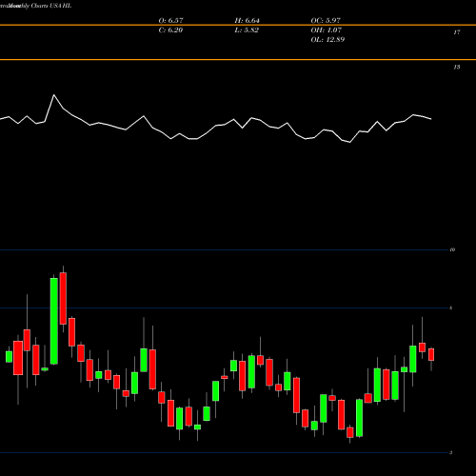Viewport: 476px width, 476px height.
Task: Click the low price value L: 5.82
Action: point(247,30)
